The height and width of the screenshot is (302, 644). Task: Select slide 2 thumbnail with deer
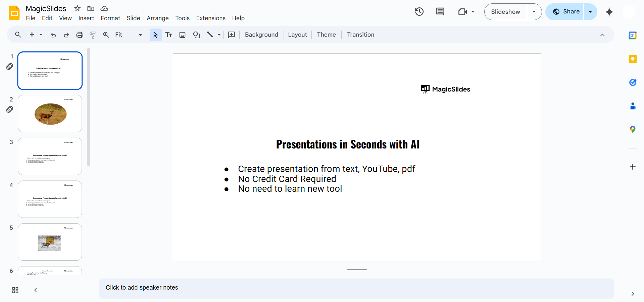[50, 114]
